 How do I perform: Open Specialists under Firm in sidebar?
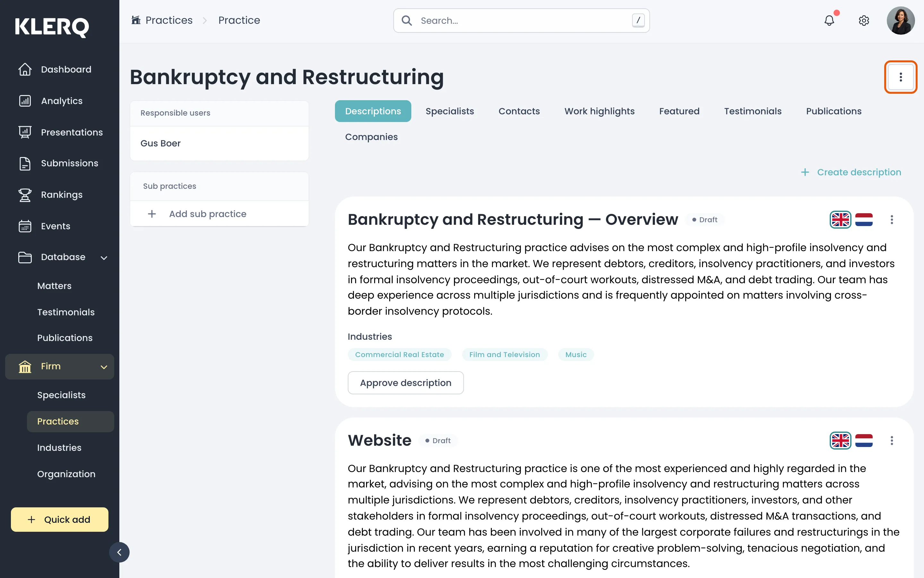point(62,395)
